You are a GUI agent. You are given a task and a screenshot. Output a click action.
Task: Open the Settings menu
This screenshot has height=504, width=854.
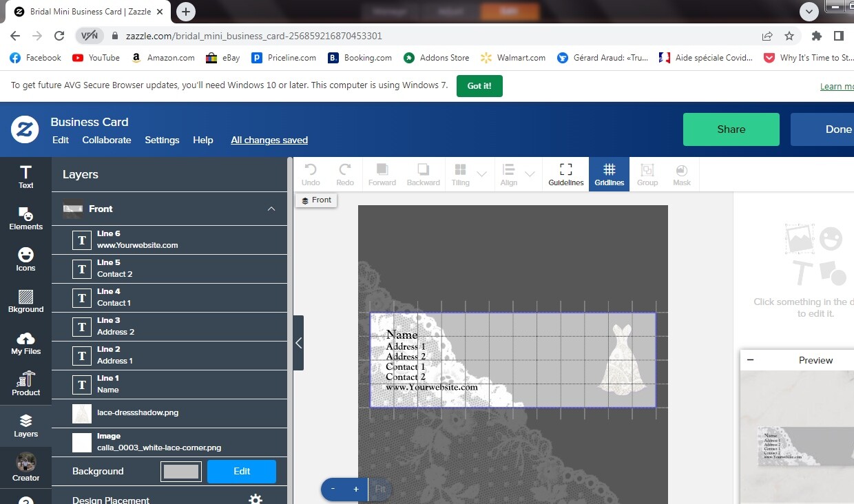point(162,140)
